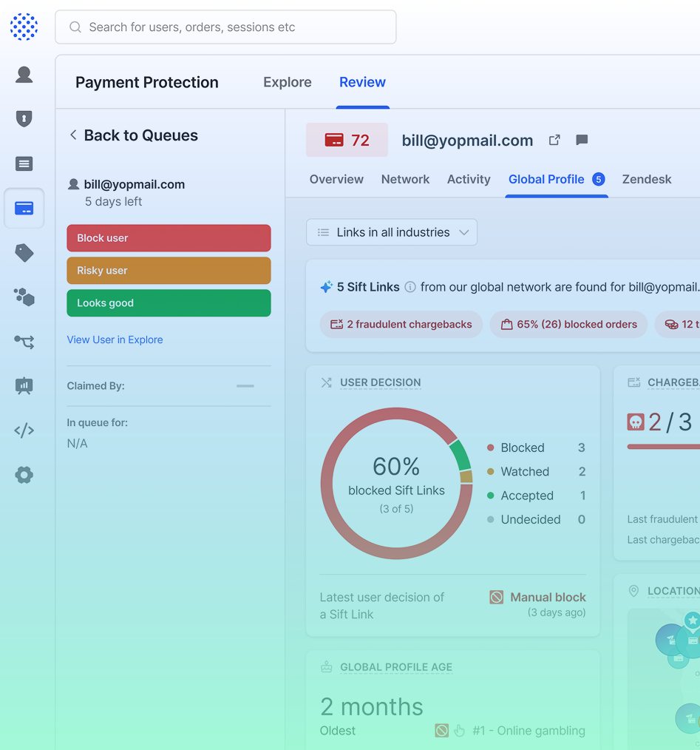This screenshot has width=700, height=750.
Task: Click the location pin icon
Action: [x=633, y=591]
